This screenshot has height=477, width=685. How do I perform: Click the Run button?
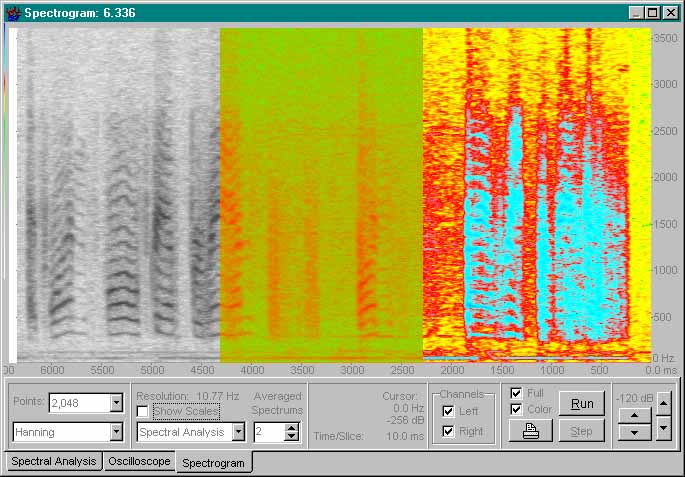(581, 403)
